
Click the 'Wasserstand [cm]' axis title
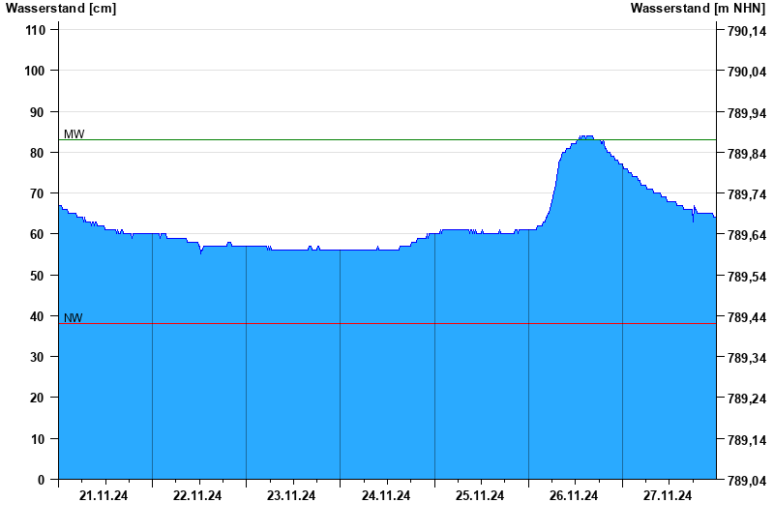click(61, 9)
